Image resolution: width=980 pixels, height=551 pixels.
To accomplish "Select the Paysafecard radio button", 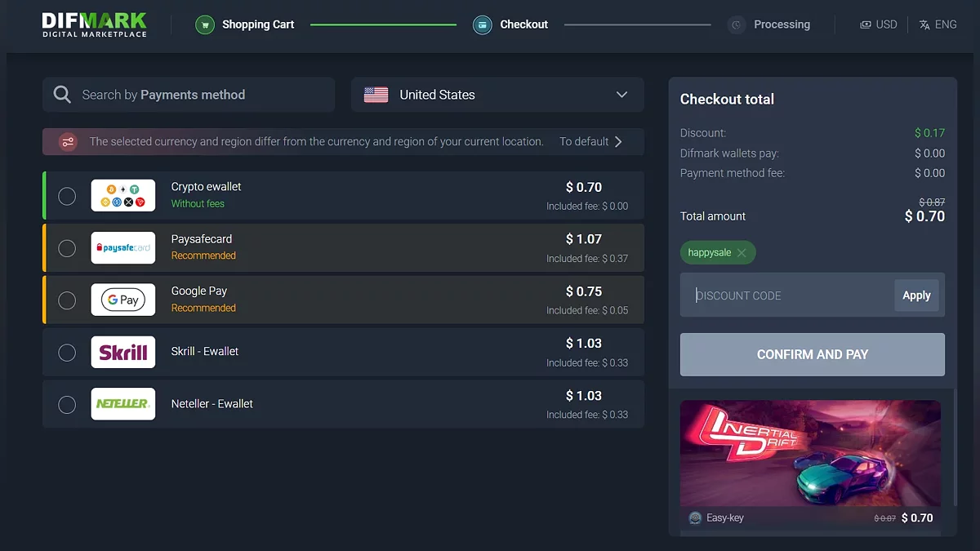I will click(x=67, y=248).
